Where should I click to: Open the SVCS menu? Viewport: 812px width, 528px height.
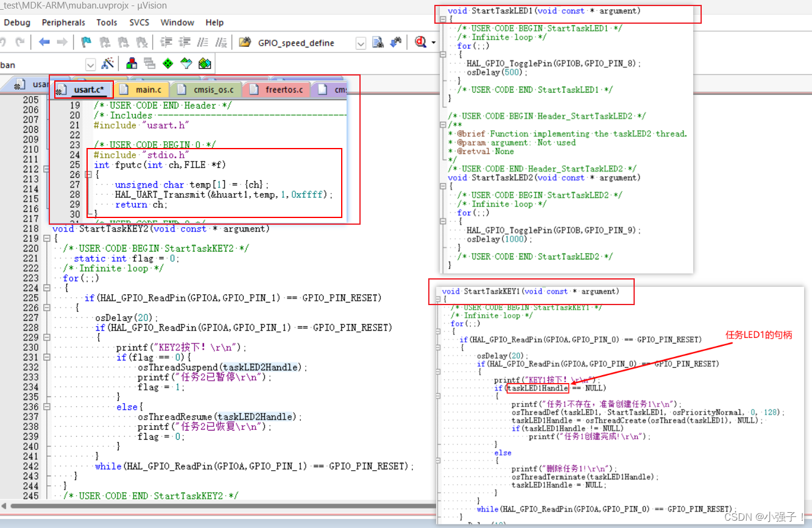coord(139,22)
